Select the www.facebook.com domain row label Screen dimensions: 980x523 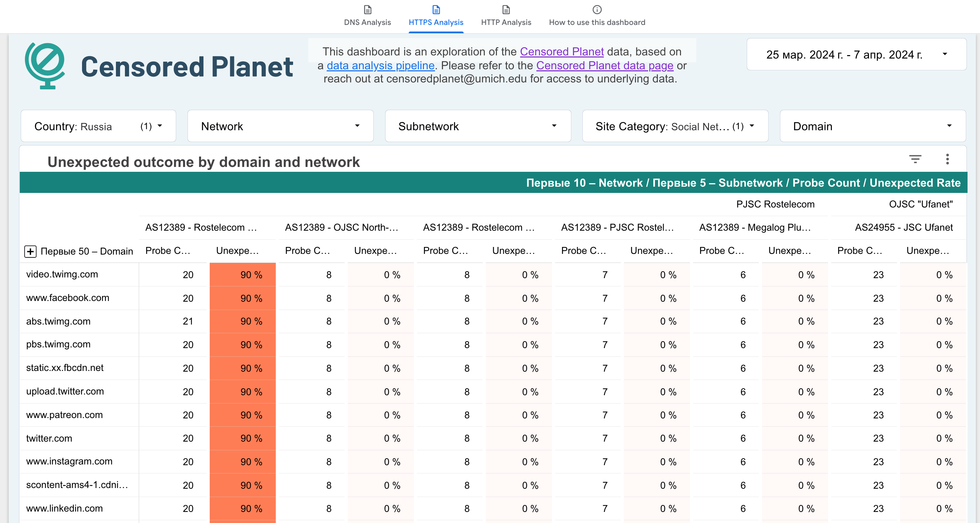pos(68,298)
